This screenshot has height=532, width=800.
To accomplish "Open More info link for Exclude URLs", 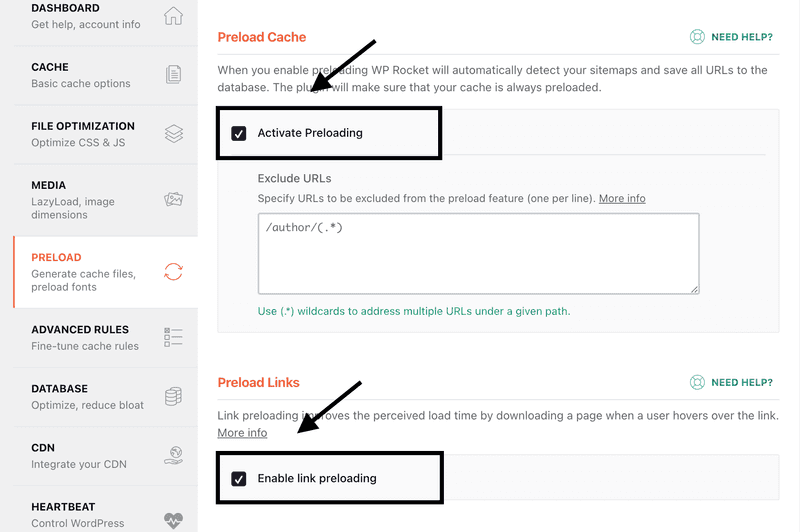I will click(622, 198).
